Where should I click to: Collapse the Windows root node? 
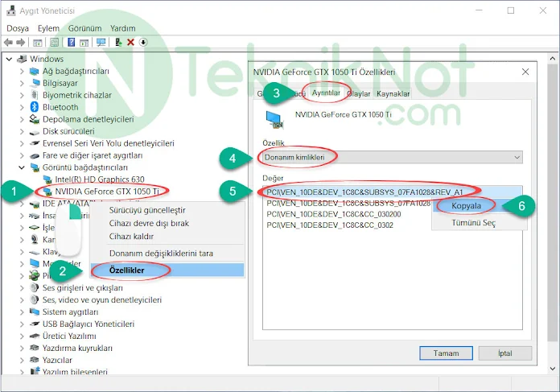coord(10,59)
